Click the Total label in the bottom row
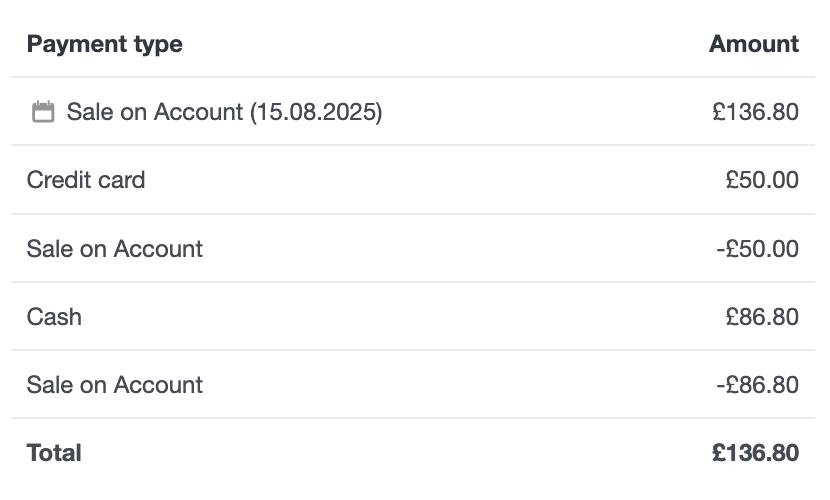 click(54, 453)
